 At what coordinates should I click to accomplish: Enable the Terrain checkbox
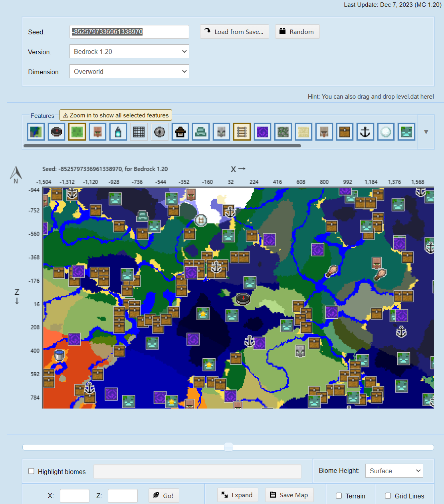point(339,496)
